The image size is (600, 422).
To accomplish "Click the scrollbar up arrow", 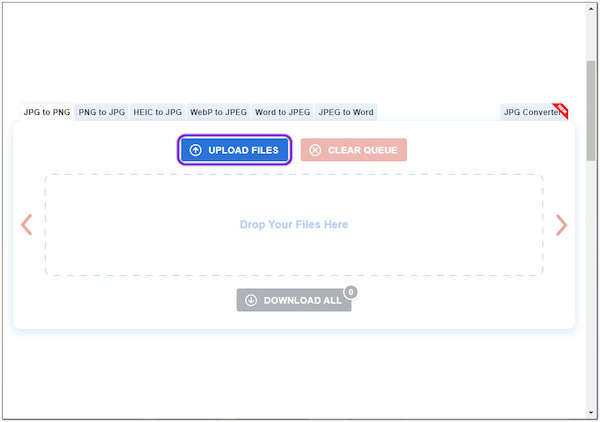I will (591, 8).
